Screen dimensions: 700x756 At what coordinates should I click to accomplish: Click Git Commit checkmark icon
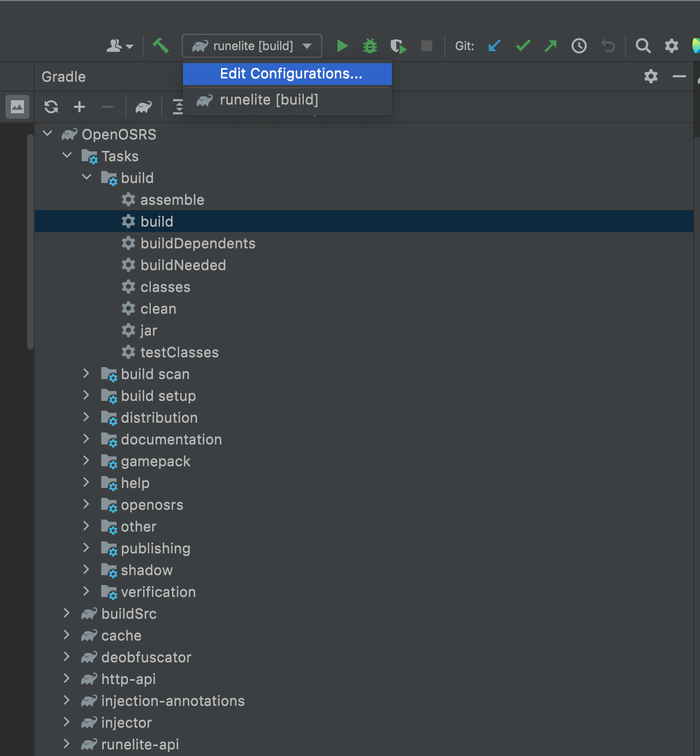click(x=523, y=46)
